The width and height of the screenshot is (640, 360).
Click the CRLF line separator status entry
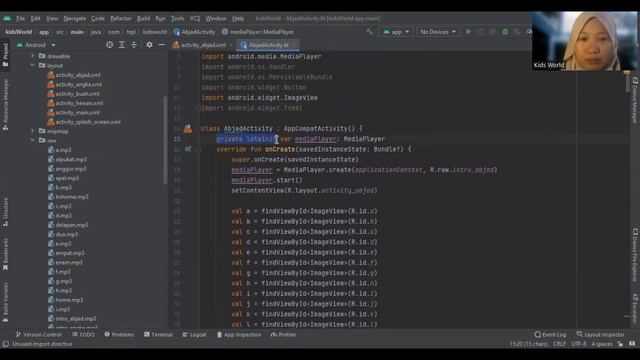tap(559, 344)
